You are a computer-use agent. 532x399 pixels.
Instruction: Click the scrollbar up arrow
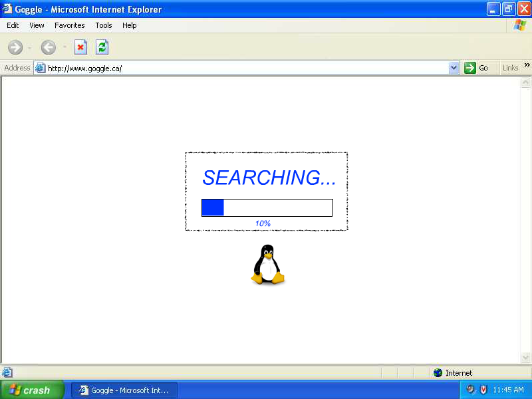(x=525, y=82)
